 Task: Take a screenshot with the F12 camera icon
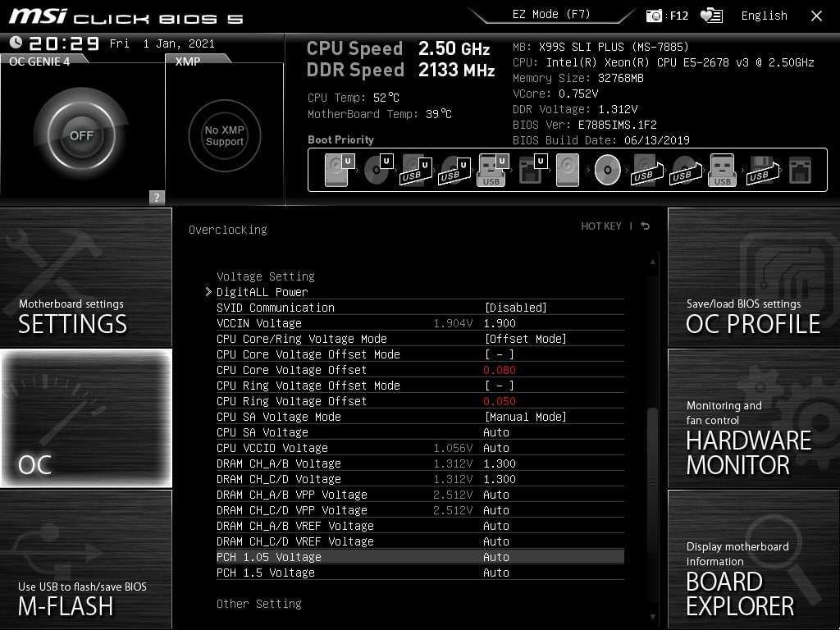click(654, 16)
